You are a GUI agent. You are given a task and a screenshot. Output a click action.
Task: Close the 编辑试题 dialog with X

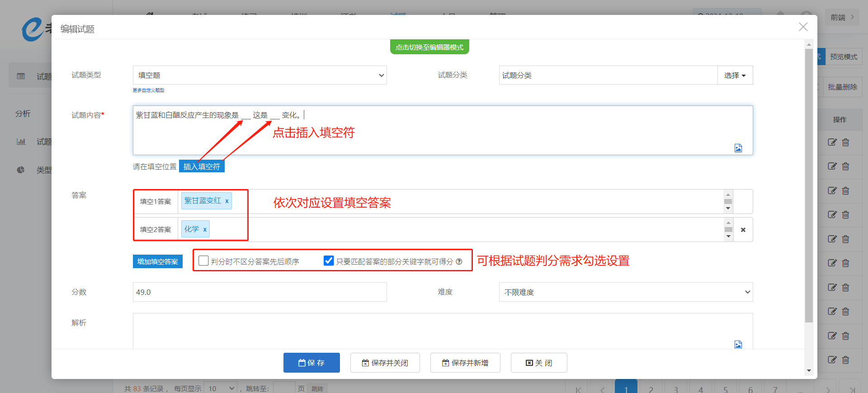click(x=803, y=27)
